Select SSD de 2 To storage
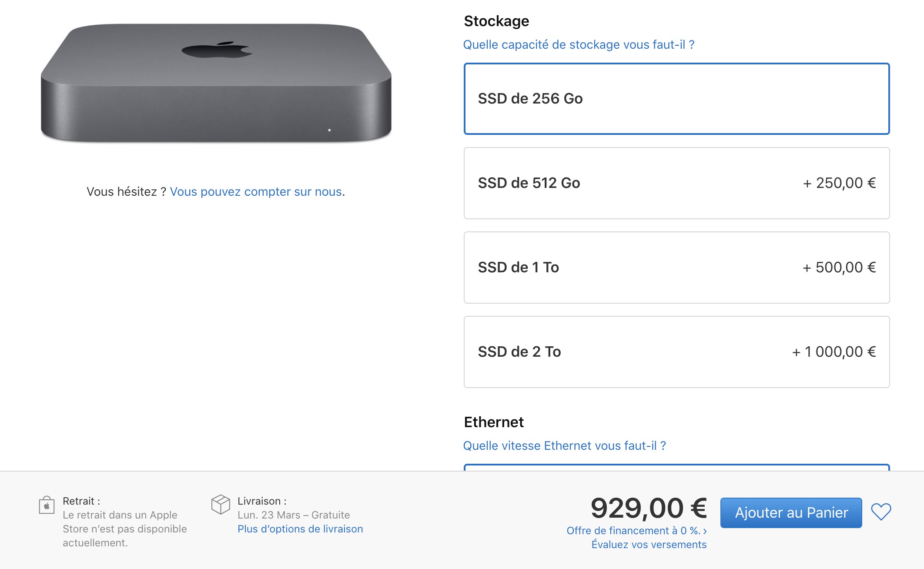Viewport: 924px width, 569px height. (x=676, y=352)
